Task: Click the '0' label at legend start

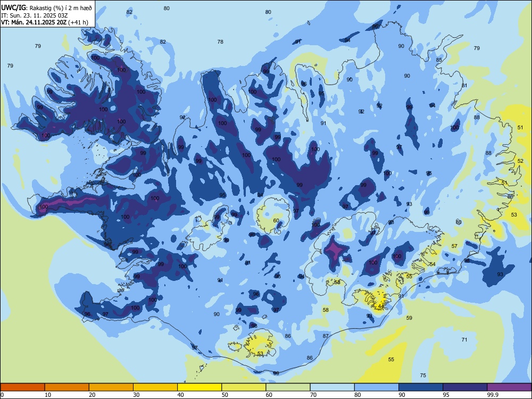Action: point(2,395)
